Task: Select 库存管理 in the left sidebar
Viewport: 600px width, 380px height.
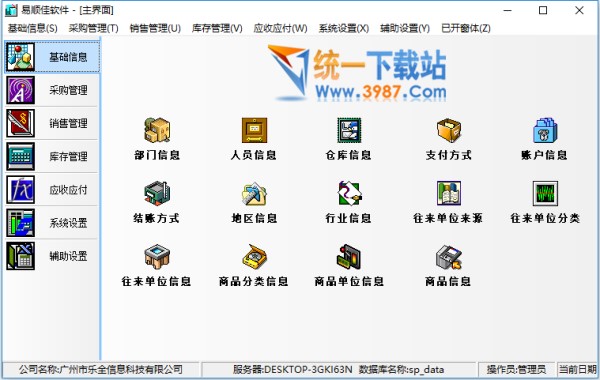Action: 52,157
